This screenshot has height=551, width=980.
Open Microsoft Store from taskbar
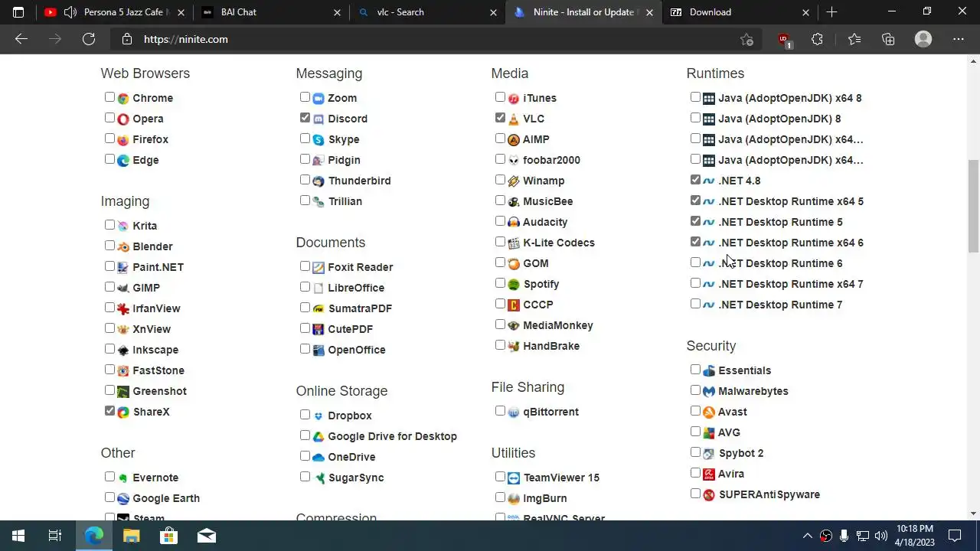click(x=168, y=536)
